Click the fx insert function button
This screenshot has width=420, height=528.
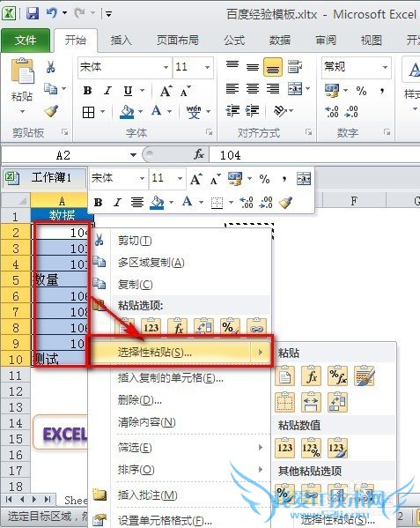199,154
